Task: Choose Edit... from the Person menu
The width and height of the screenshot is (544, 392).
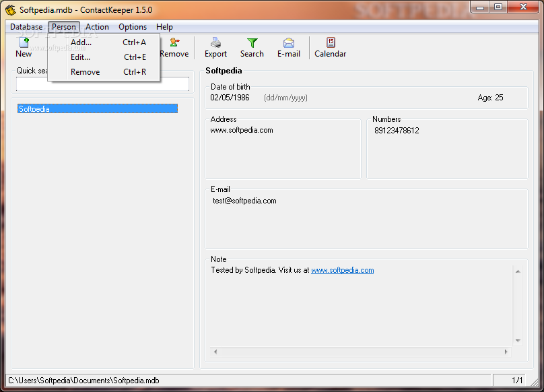Action: pos(104,57)
